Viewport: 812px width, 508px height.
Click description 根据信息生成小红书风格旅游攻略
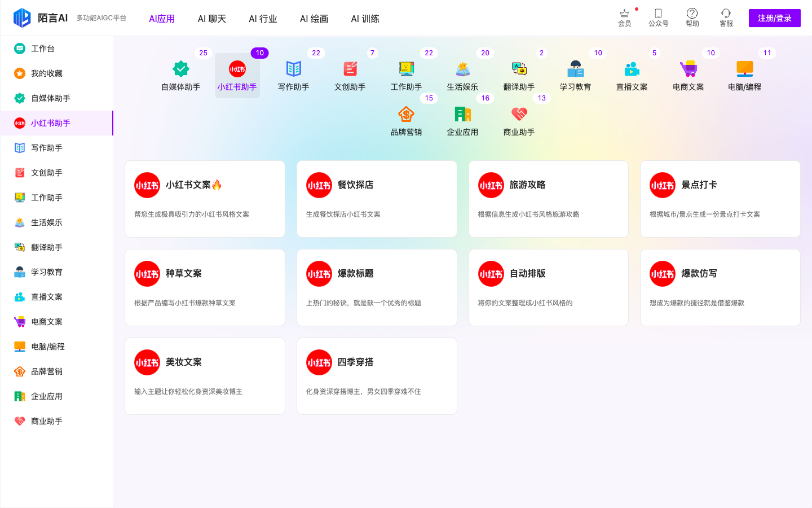click(528, 214)
